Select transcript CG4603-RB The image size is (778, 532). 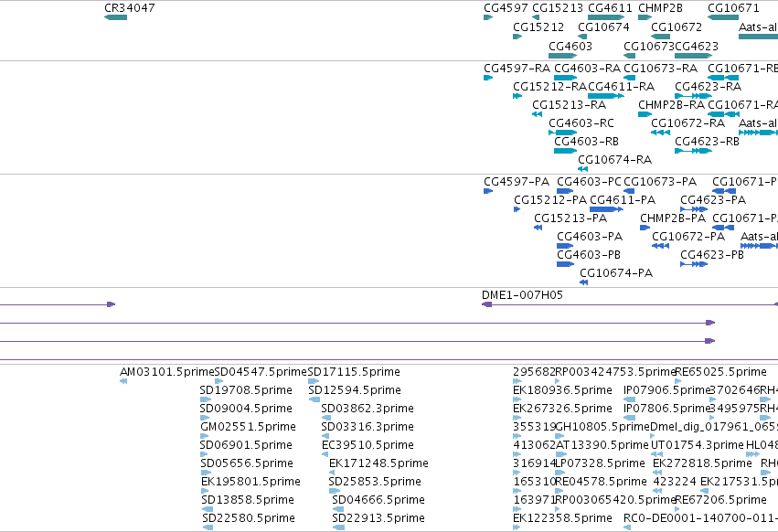click(x=586, y=142)
